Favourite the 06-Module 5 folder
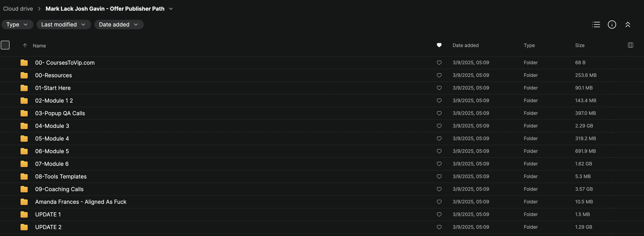644x236 pixels. click(439, 151)
